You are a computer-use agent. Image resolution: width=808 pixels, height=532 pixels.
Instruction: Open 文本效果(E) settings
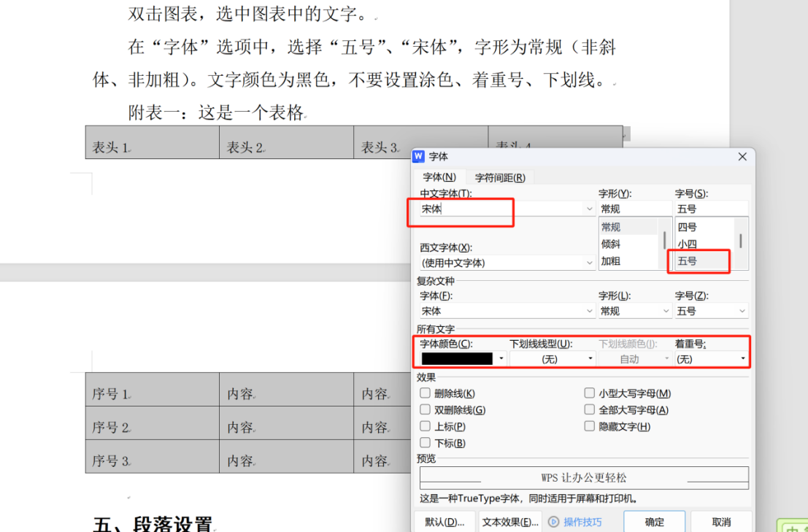point(510,522)
